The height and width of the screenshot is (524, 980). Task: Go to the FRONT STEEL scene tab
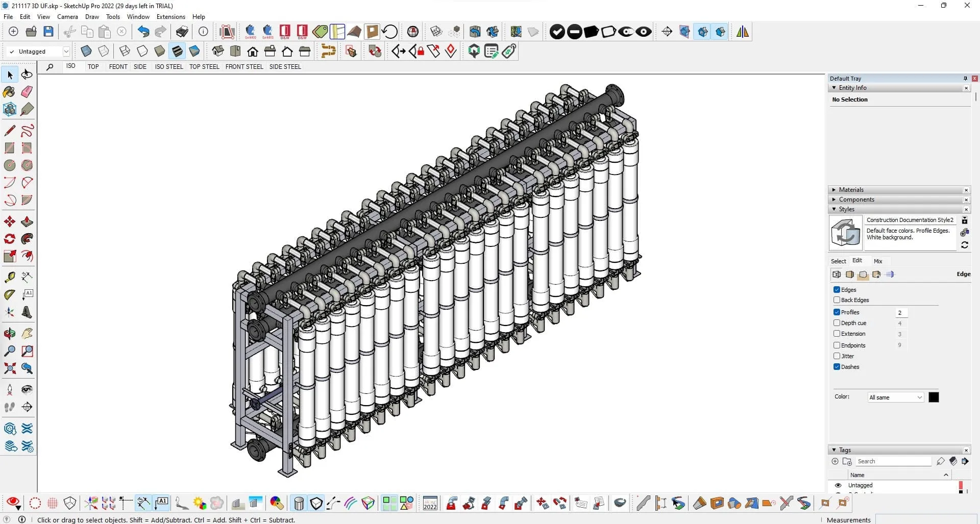click(244, 67)
